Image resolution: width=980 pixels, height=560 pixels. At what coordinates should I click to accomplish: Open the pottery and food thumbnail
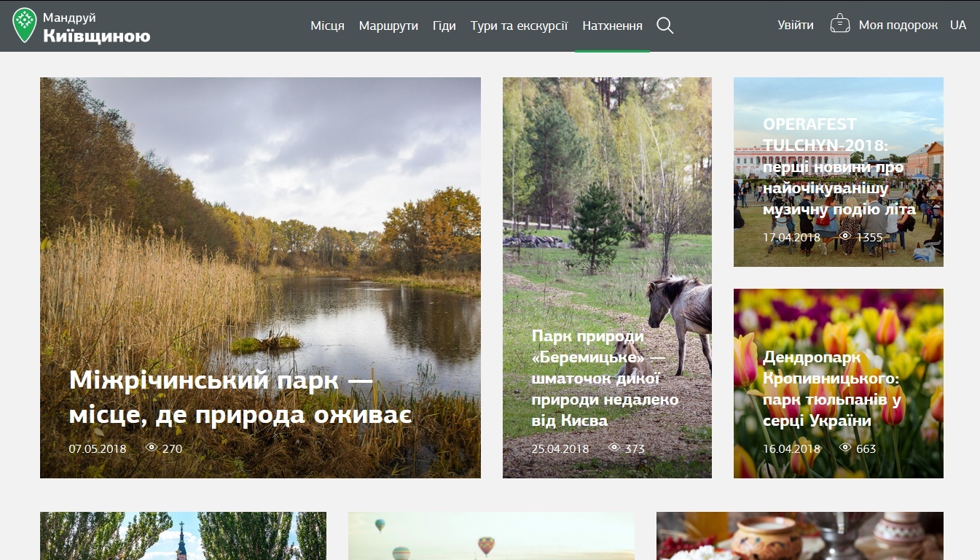tap(800, 536)
